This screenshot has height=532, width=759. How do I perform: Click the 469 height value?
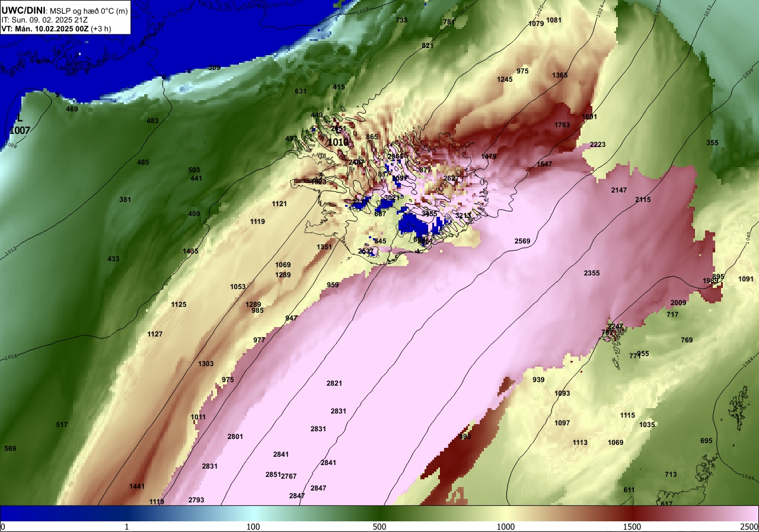(x=72, y=109)
